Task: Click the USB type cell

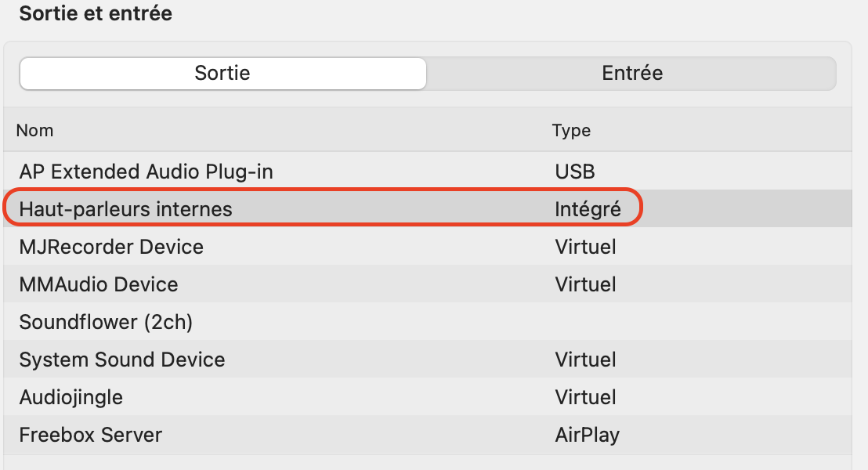Action: [575, 172]
